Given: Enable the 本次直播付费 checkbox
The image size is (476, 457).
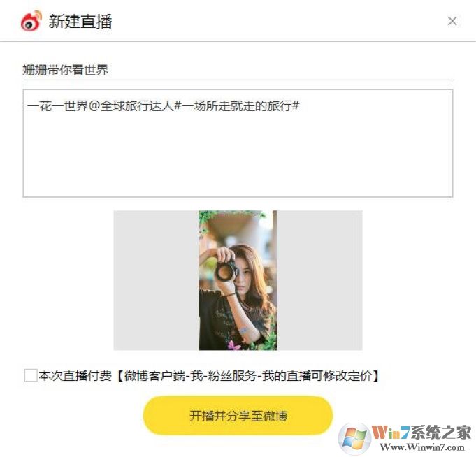Looking at the screenshot, I should tap(31, 375).
